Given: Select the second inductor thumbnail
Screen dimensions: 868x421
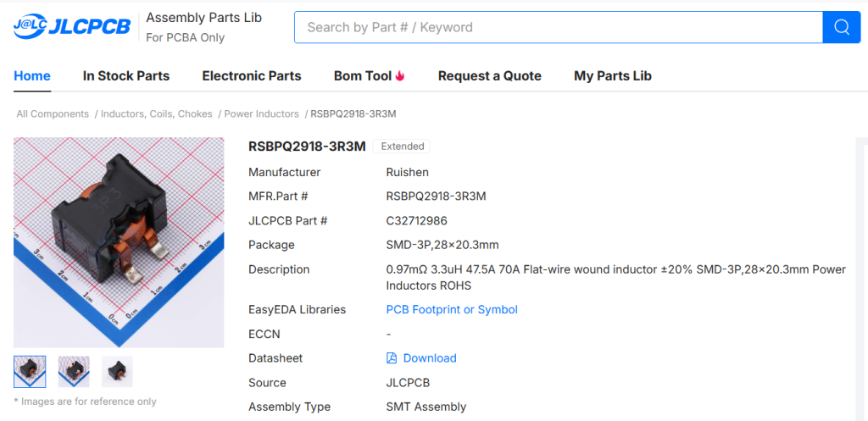Looking at the screenshot, I should (74, 372).
